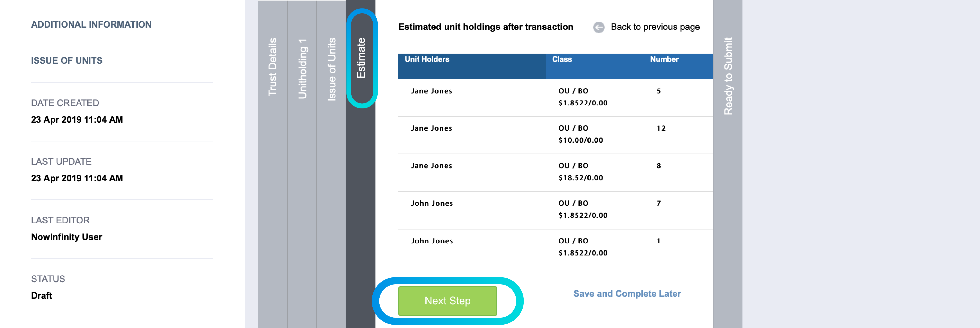Click Save and Complete Later link
The height and width of the screenshot is (328, 980).
coord(627,294)
